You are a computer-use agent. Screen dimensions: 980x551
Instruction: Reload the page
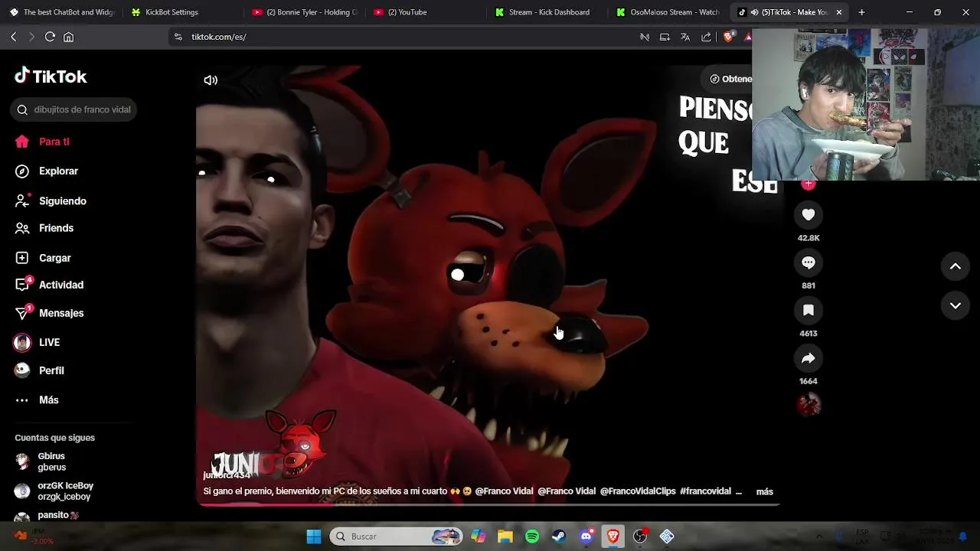(x=50, y=37)
